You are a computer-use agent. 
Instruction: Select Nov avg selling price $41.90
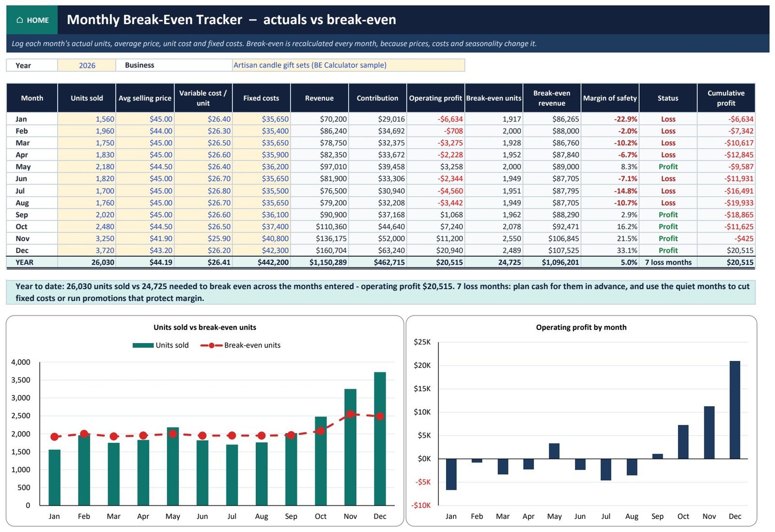click(x=145, y=238)
